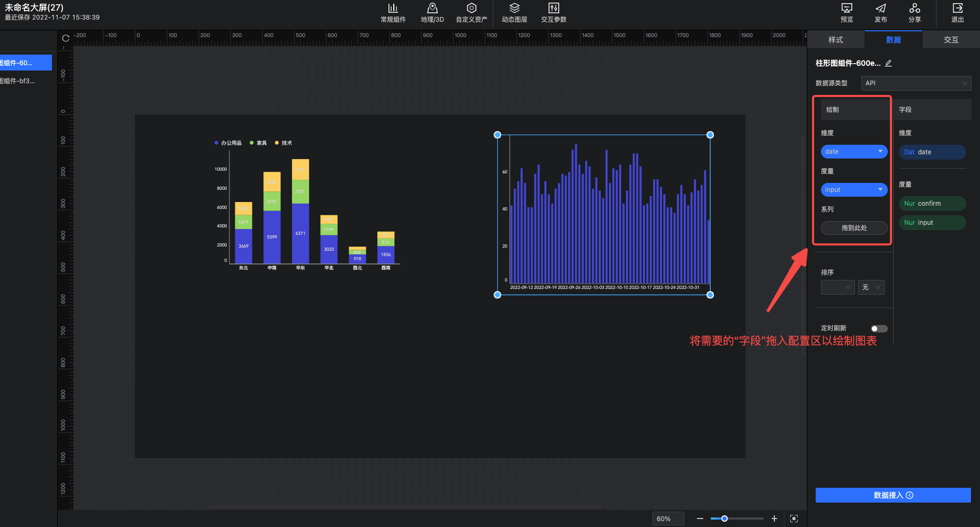Click the 退出 exit icon
The width and height of the screenshot is (980, 527).
(x=957, y=8)
